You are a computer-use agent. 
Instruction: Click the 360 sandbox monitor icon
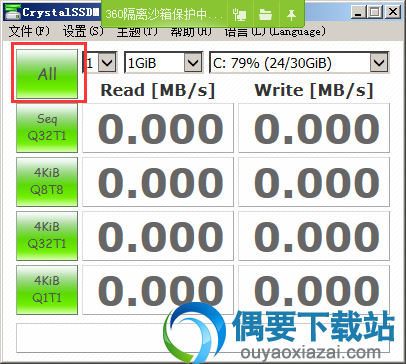(x=240, y=14)
